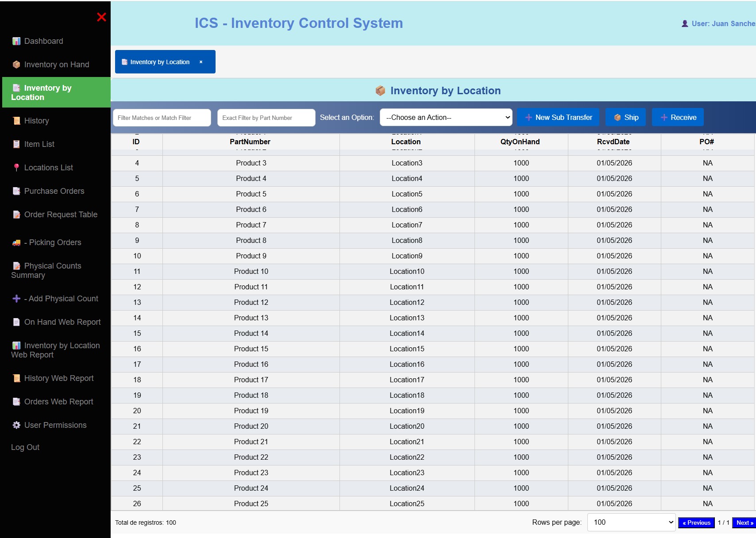The width and height of the screenshot is (756, 538).
Task: Close the sidebar with the red X
Action: click(101, 17)
